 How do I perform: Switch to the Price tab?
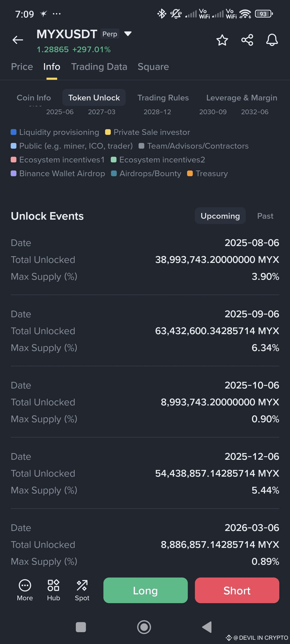pyautogui.click(x=22, y=67)
